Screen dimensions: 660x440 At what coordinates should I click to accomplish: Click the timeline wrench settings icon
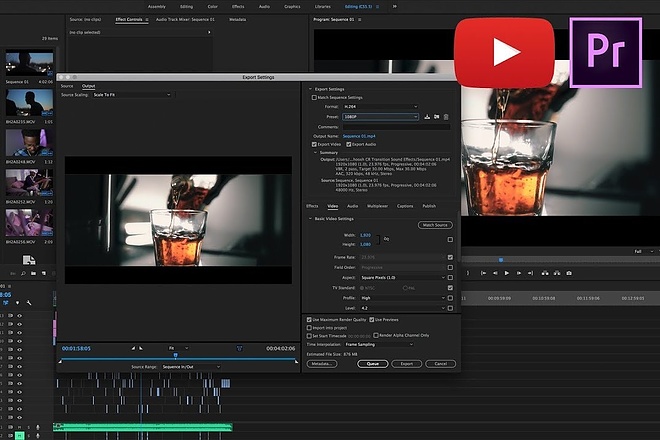point(29,303)
